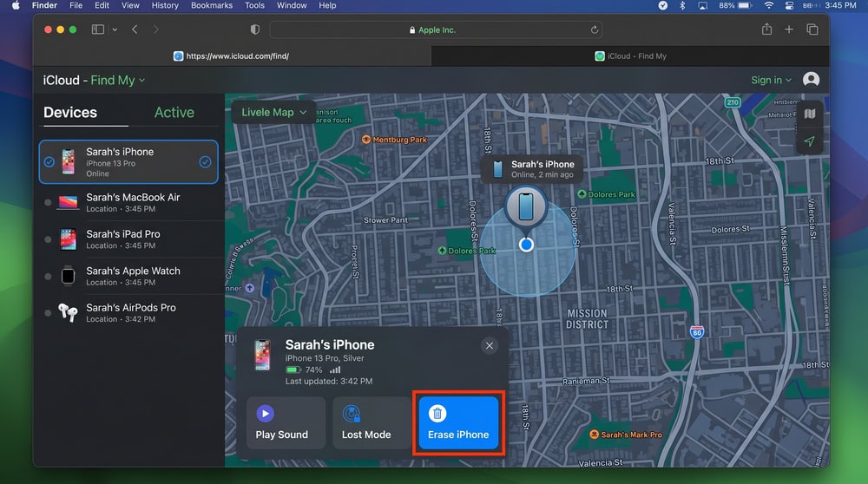Click the Wi-Fi status icon

[769, 5]
